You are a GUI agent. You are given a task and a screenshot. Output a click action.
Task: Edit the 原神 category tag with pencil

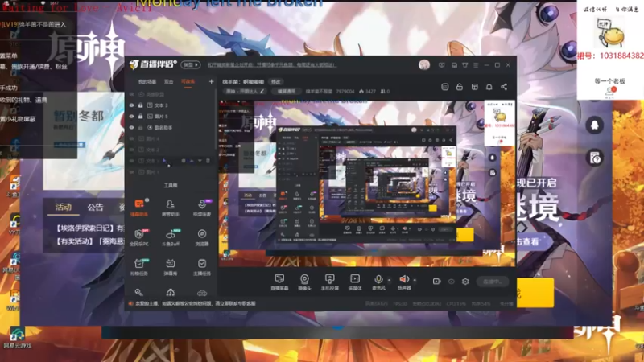point(262,91)
